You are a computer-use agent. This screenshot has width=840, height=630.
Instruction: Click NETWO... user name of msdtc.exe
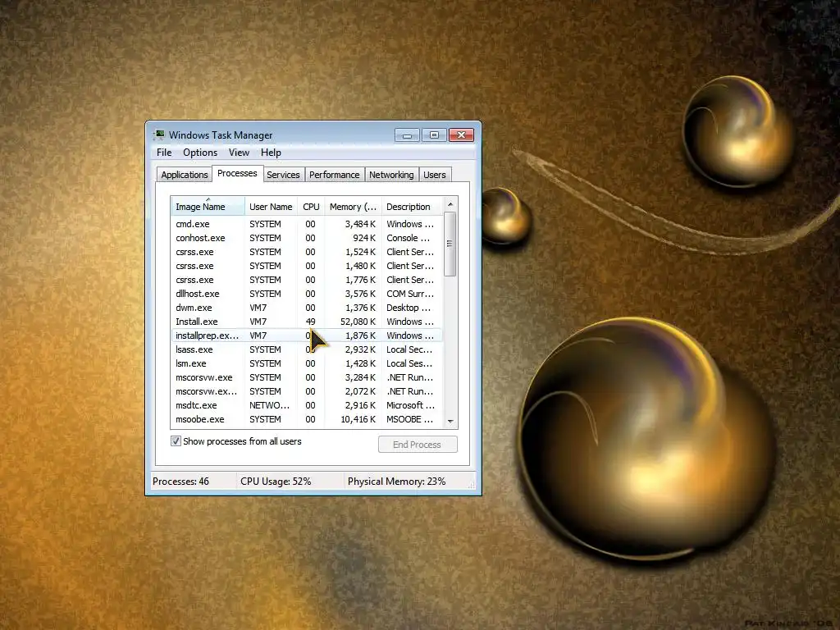(269, 405)
